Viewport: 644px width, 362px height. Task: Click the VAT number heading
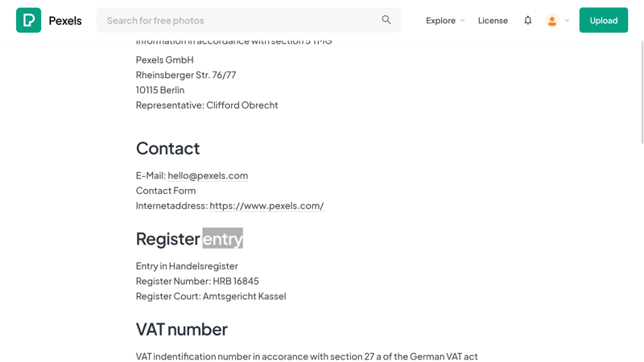pyautogui.click(x=182, y=329)
